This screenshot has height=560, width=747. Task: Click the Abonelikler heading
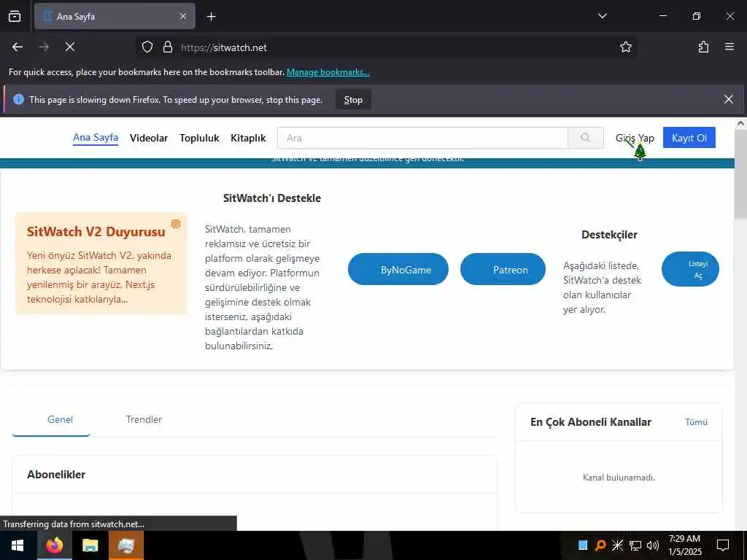[x=56, y=474]
